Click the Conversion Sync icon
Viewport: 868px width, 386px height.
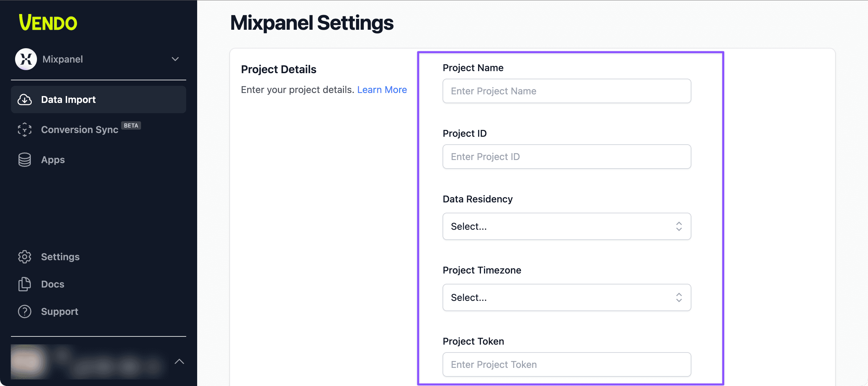tap(25, 130)
